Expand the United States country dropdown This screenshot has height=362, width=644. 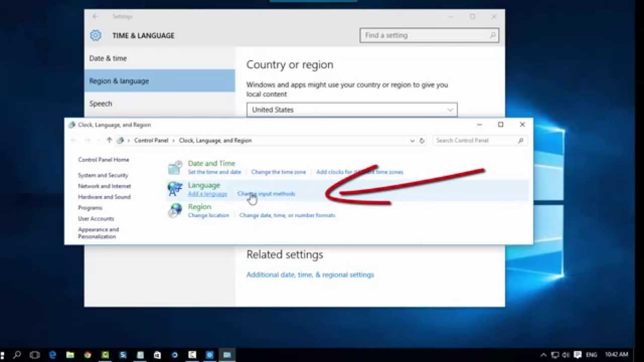click(450, 110)
